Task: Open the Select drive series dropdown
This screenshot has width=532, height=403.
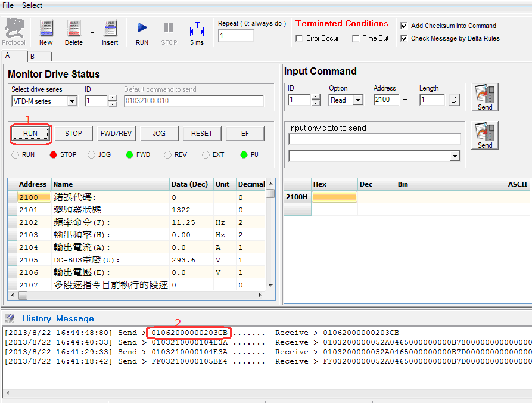Action: (72, 101)
